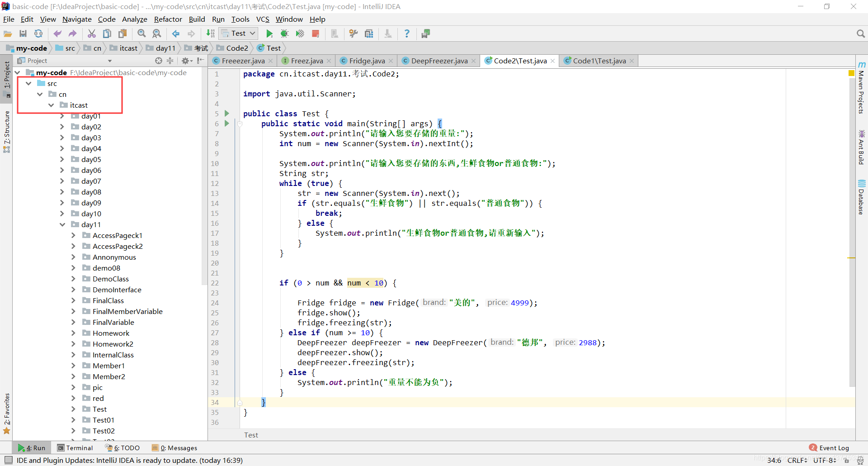This screenshot has height=466, width=868.
Task: Click the Open folder toolbar icon
Action: click(x=8, y=33)
